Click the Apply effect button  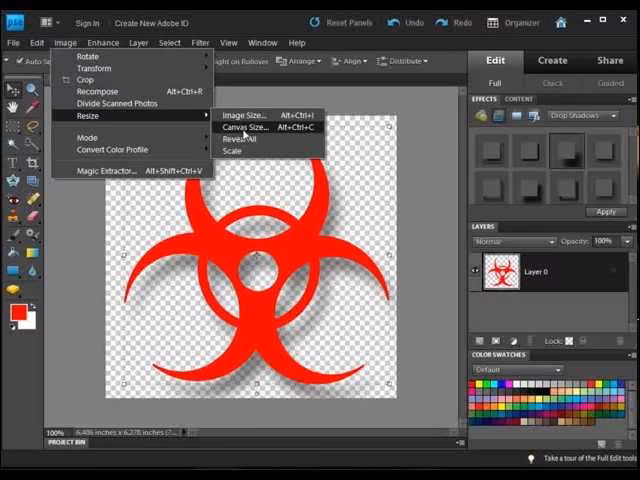(x=606, y=212)
